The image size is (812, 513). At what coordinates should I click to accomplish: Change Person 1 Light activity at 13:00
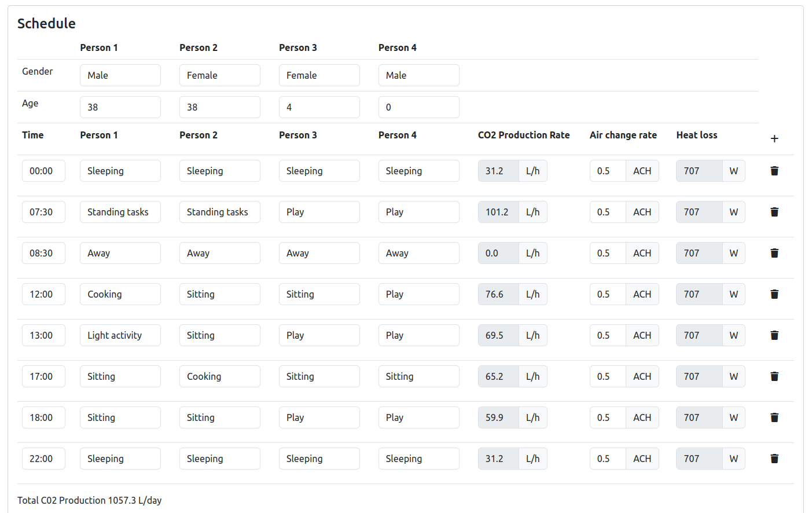[120, 335]
